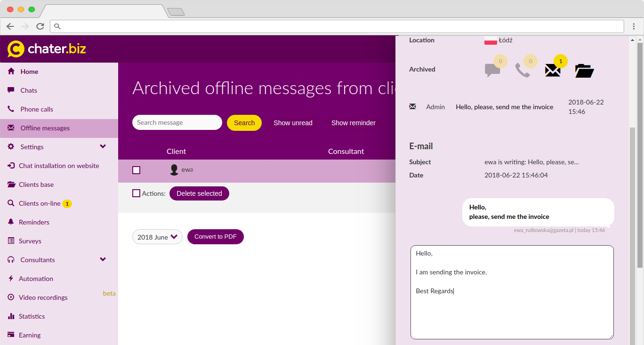Click the Chat installation arrow icon
This screenshot has width=644, height=345.
[x=11, y=165]
